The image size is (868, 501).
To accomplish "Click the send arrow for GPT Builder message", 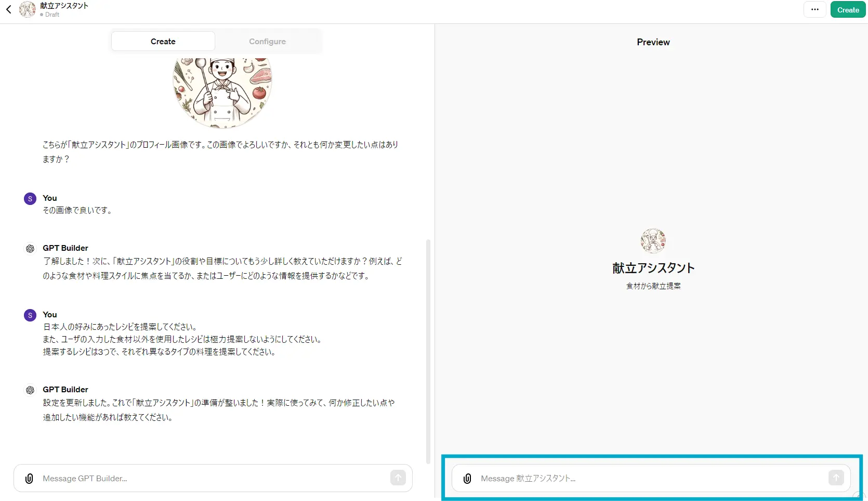I will [x=398, y=478].
